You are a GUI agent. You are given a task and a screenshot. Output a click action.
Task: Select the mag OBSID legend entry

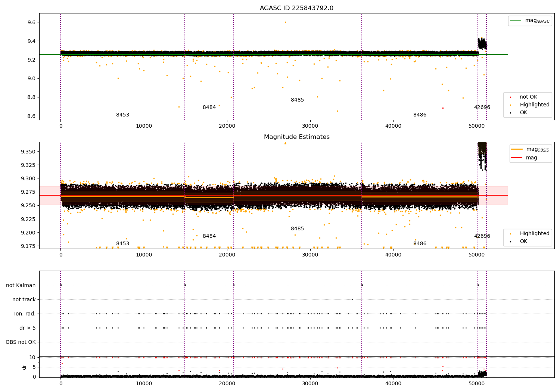(x=531, y=149)
